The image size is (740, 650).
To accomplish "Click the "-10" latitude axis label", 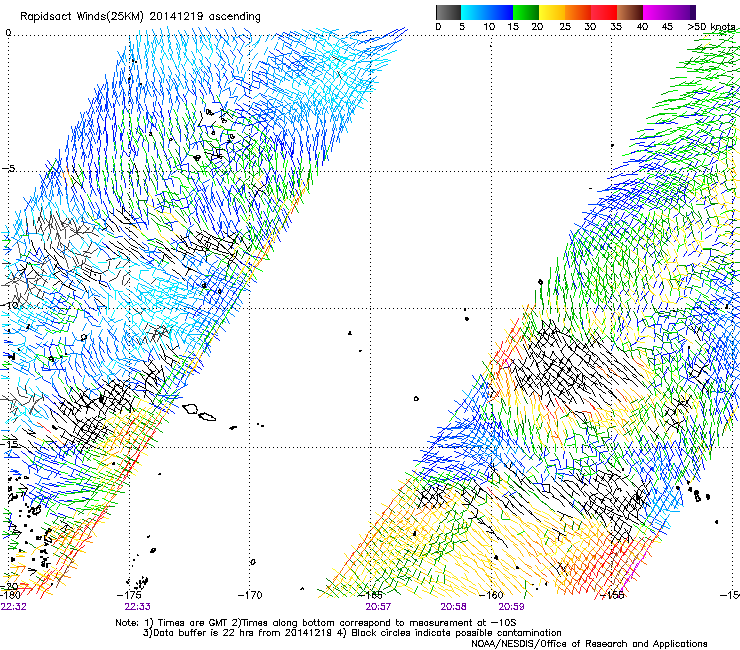I will pos(9,305).
